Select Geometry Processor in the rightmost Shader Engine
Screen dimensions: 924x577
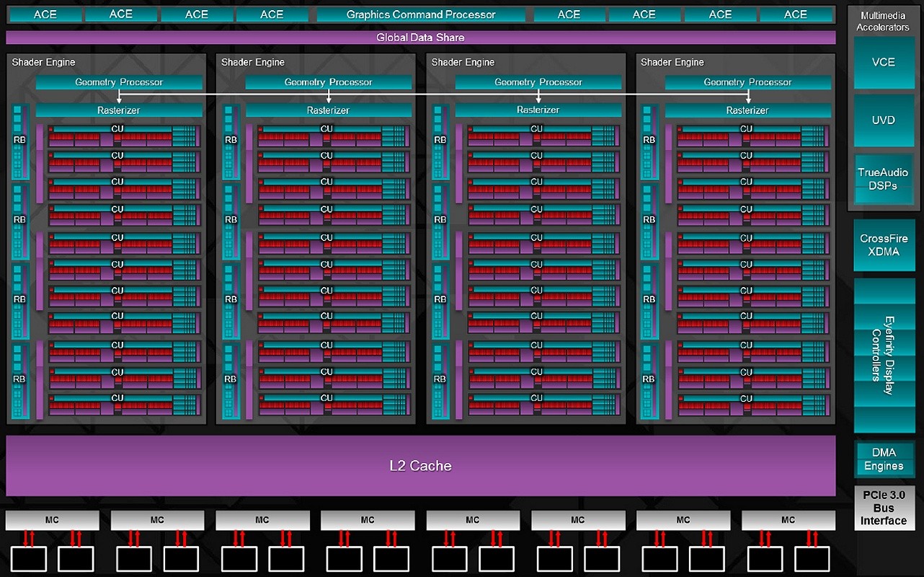click(748, 82)
